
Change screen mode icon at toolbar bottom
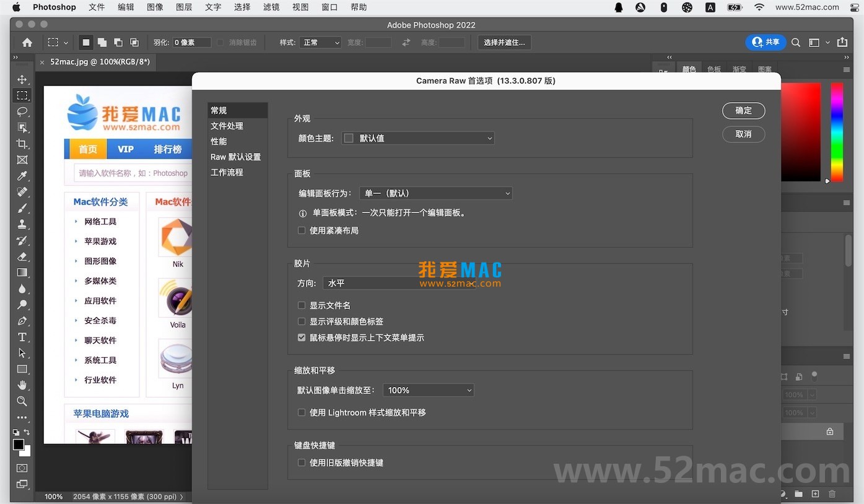pyautogui.click(x=22, y=484)
